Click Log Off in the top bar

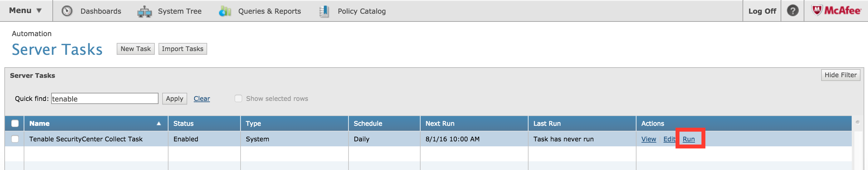pos(762,11)
